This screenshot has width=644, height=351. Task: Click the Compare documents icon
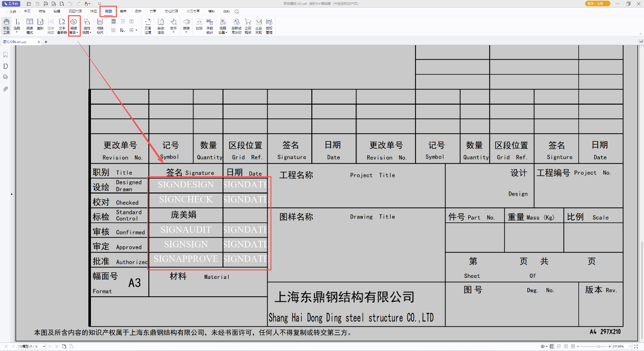click(199, 26)
